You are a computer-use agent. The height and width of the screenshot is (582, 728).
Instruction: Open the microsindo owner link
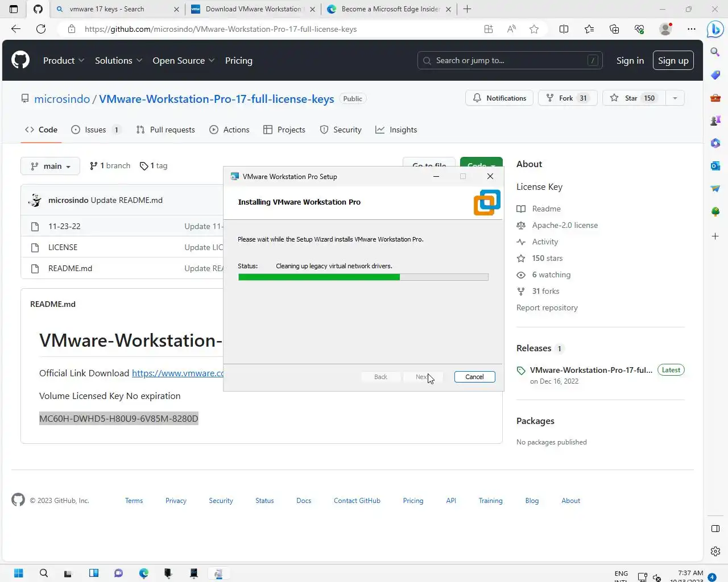(62, 99)
